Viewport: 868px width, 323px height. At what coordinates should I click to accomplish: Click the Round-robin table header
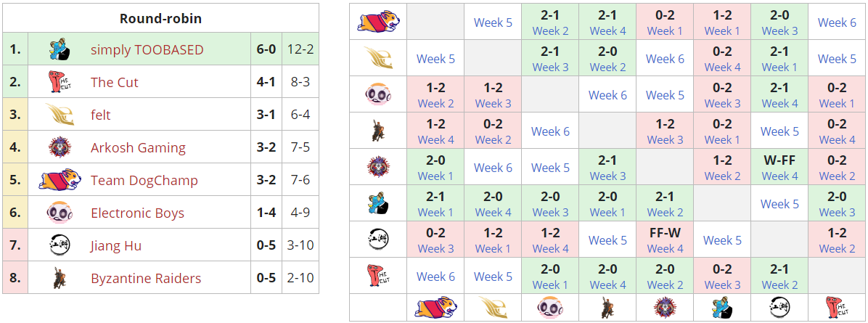click(x=160, y=19)
